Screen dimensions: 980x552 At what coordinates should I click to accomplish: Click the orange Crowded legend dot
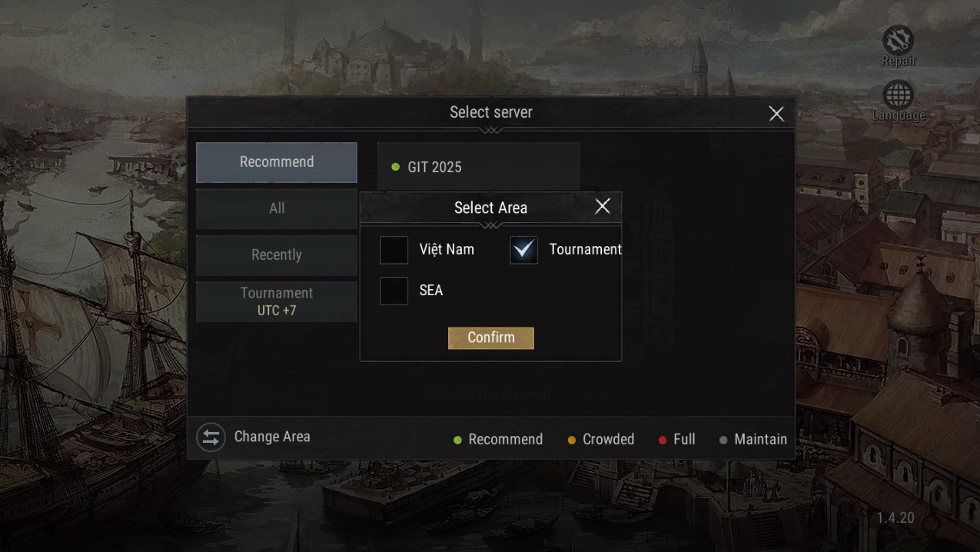tap(572, 440)
